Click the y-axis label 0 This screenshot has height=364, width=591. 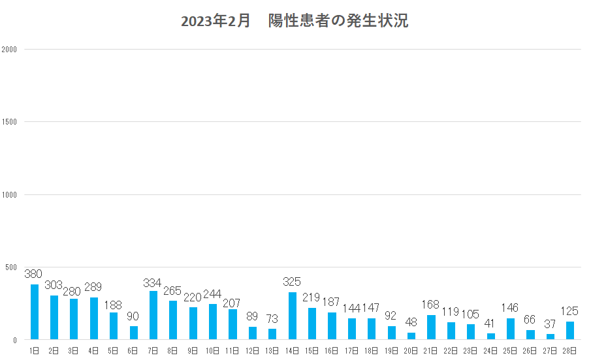pos(15,341)
